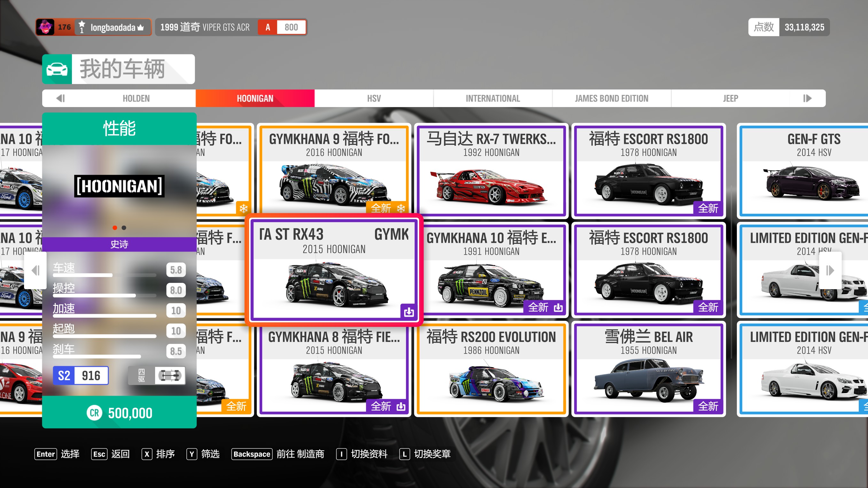Click the [HOONIGAN] manufacturer logo
The height and width of the screenshot is (488, 868).
click(x=119, y=186)
